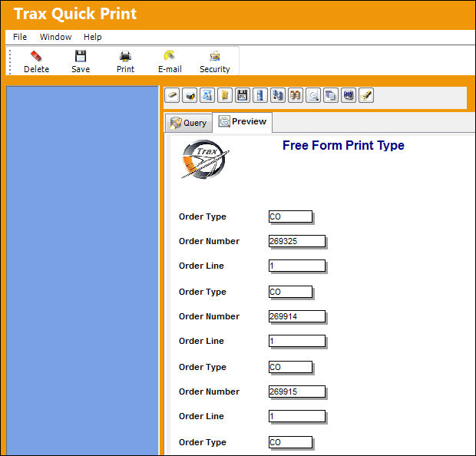Click the Save floppy disk icon
This screenshot has height=456, width=476.
[81, 56]
